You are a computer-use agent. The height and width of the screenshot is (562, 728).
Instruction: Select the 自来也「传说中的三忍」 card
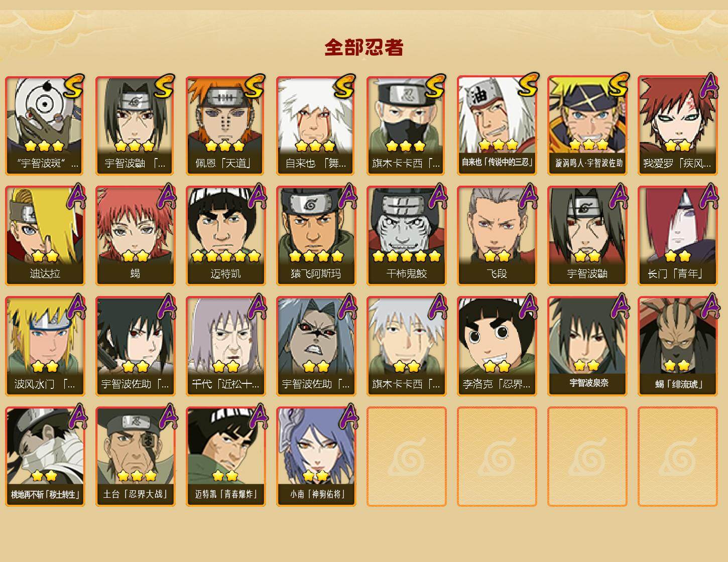[x=497, y=125]
